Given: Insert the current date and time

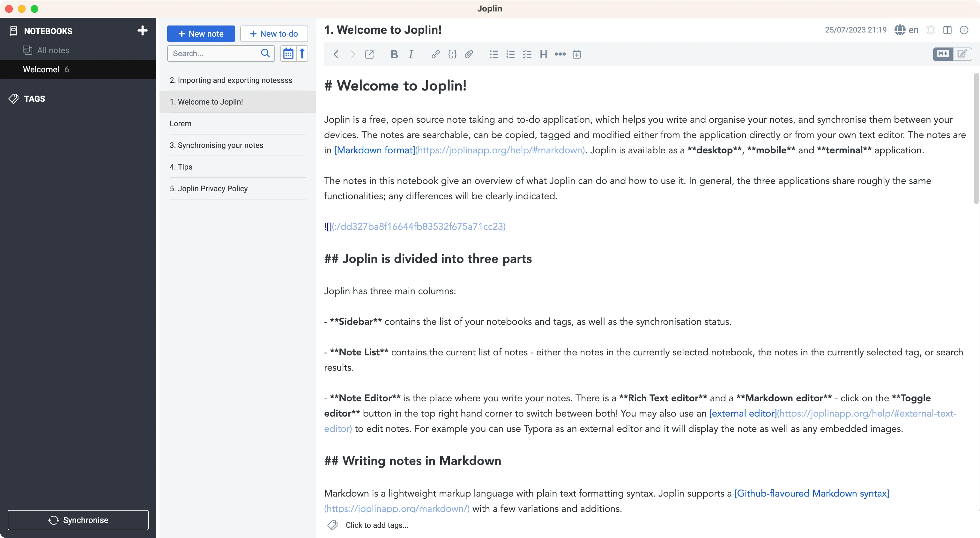Looking at the screenshot, I should [577, 54].
